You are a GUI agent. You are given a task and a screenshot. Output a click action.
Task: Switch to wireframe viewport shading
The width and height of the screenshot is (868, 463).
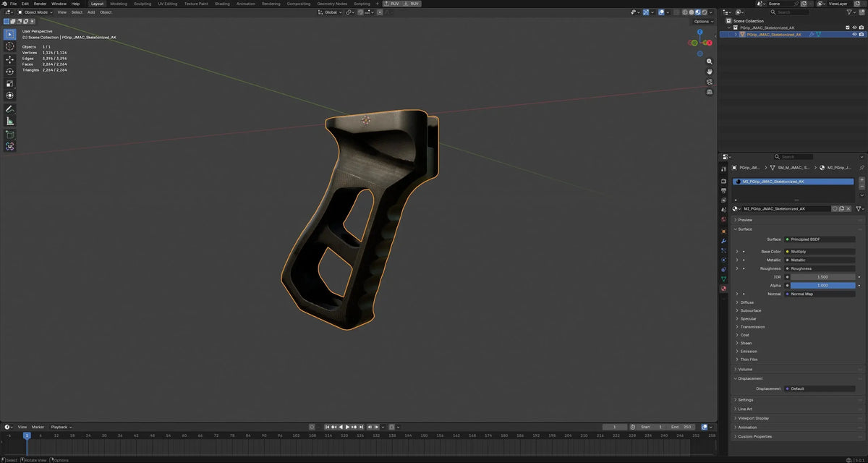pyautogui.click(x=685, y=12)
